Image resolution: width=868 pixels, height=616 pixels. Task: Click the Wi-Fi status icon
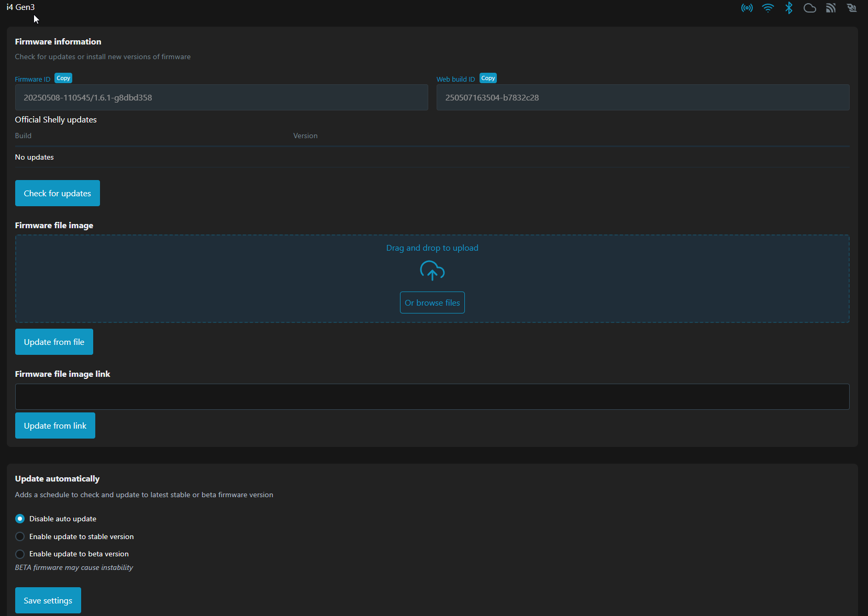click(x=767, y=8)
